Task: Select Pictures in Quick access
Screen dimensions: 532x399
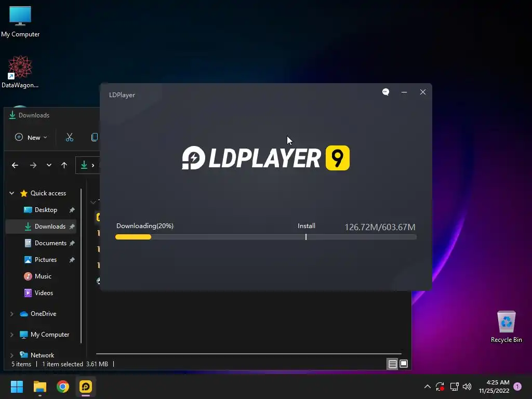Action: click(x=46, y=260)
